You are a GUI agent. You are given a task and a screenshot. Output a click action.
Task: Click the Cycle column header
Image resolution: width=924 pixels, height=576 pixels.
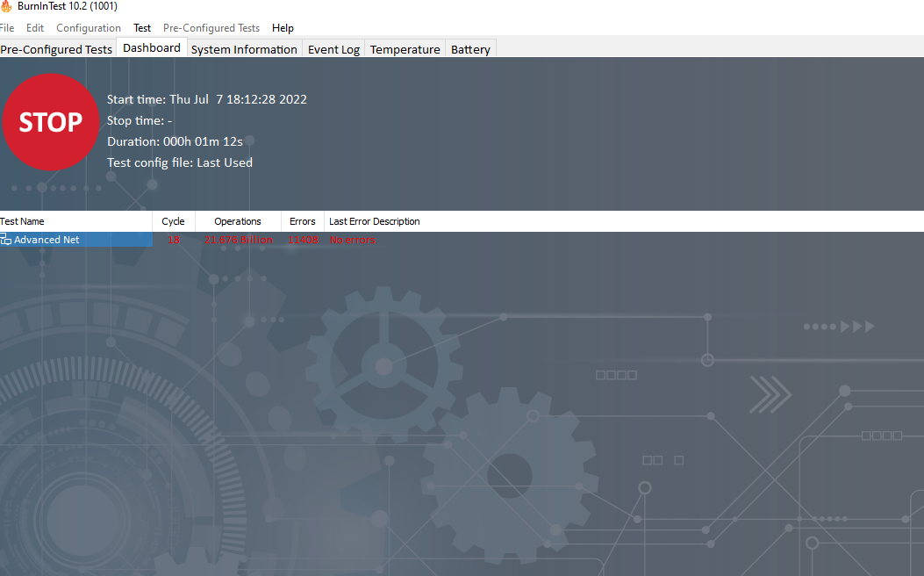tap(173, 221)
